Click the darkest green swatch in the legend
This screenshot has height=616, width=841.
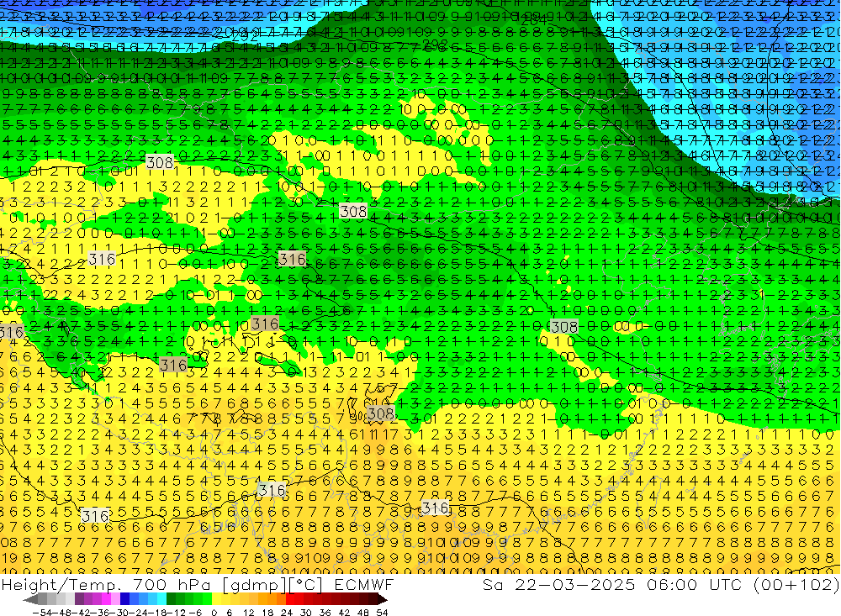pyautogui.click(x=171, y=599)
